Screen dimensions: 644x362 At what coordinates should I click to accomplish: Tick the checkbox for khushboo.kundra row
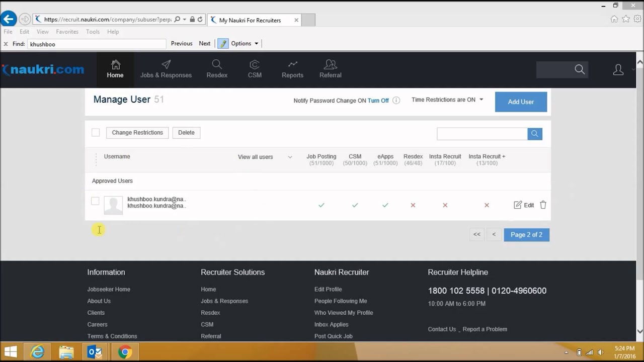point(95,201)
